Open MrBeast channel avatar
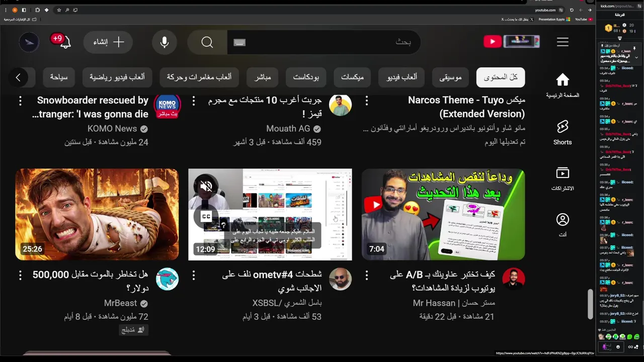The width and height of the screenshot is (644, 362). click(167, 279)
